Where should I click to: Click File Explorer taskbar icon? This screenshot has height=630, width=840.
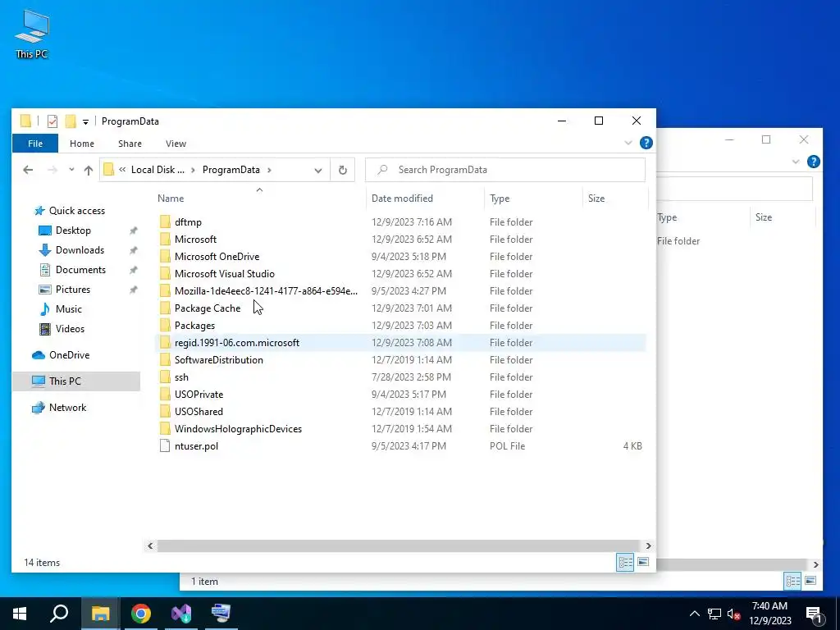pyautogui.click(x=100, y=614)
